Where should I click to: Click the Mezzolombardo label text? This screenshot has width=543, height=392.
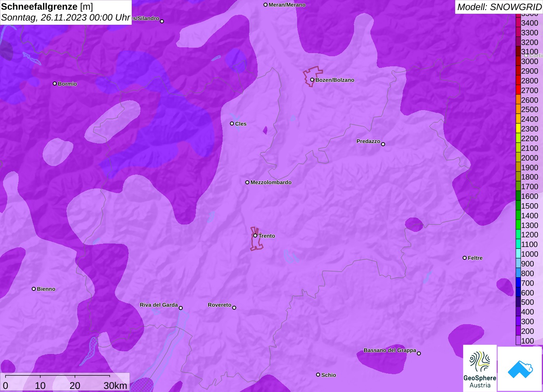point(271,182)
